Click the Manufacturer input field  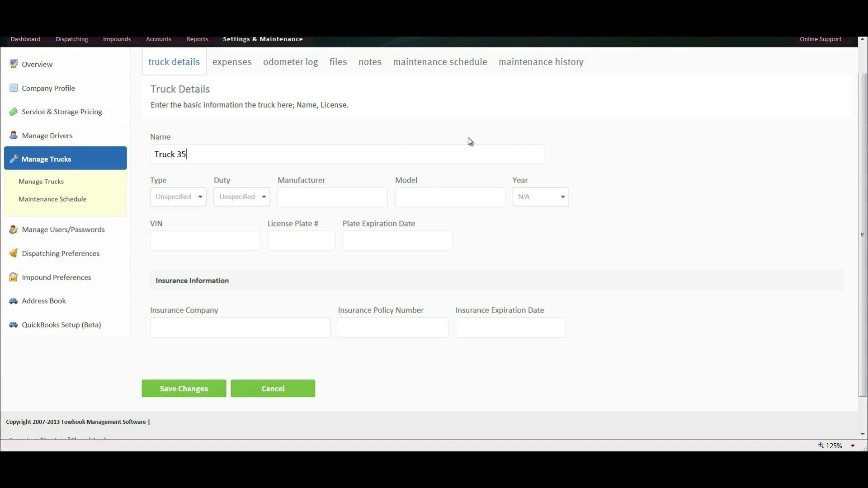(x=332, y=197)
